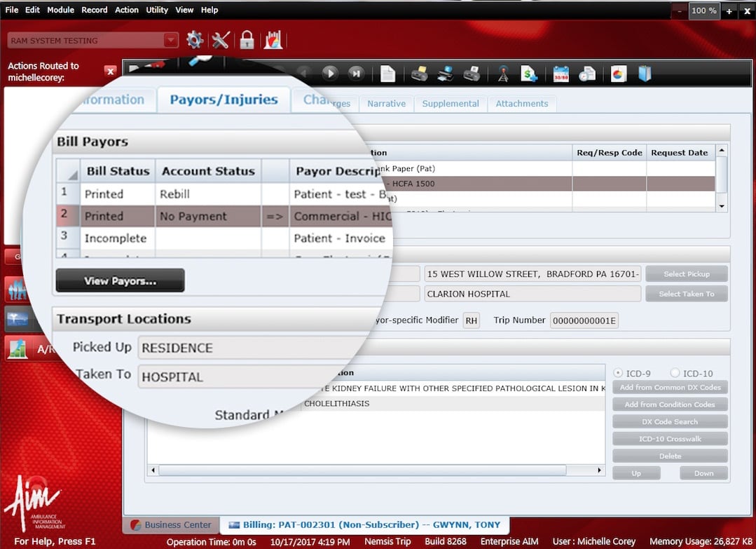
Task: Open the RAM SYSTEM TESTING dropdown
Action: 170,41
